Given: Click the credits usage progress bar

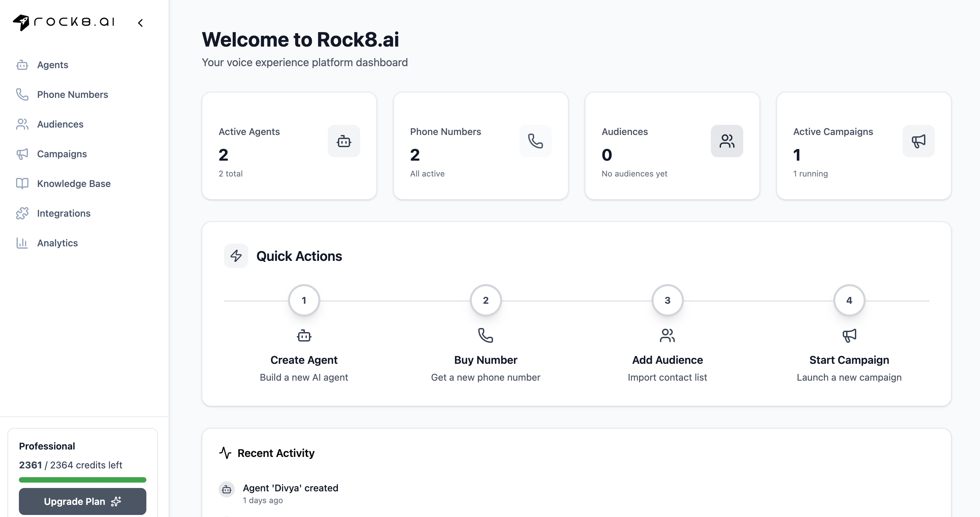Looking at the screenshot, I should click(82, 480).
